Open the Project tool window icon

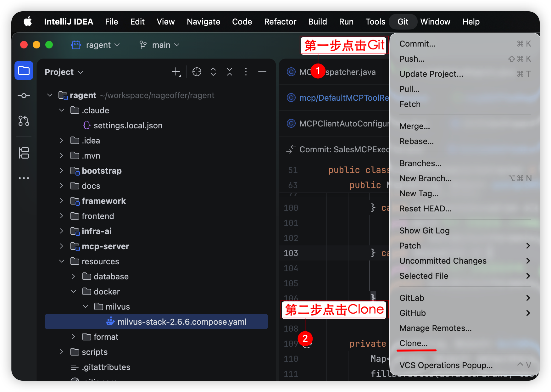24,70
